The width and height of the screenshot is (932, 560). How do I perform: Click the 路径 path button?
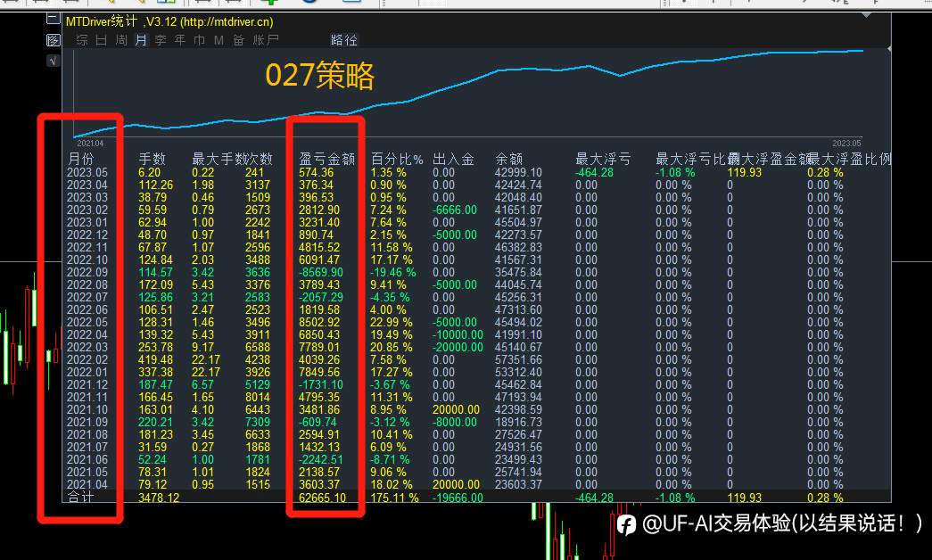(344, 40)
